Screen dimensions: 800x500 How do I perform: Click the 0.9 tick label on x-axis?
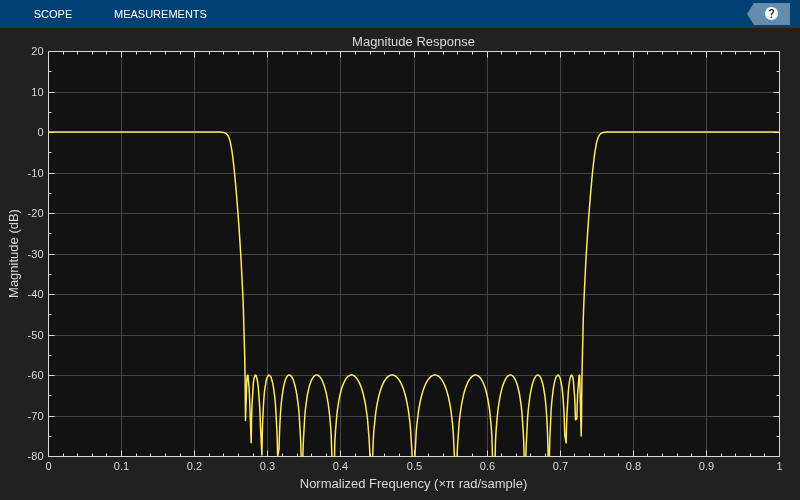pyautogui.click(x=706, y=466)
